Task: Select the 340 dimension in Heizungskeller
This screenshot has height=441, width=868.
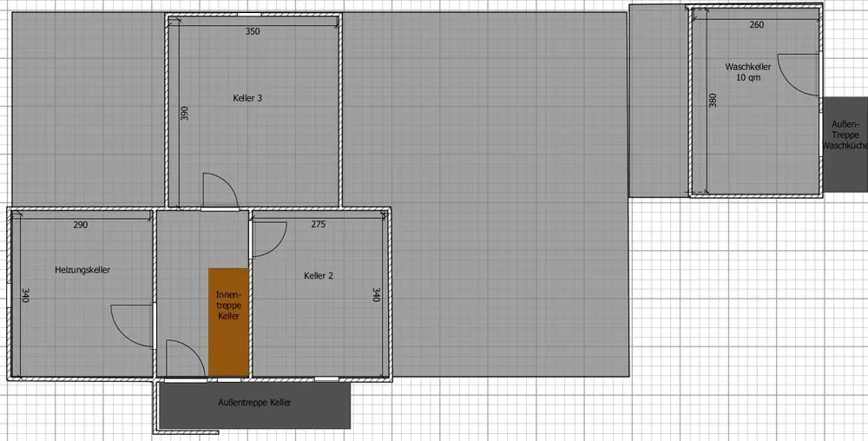Action: [25, 296]
